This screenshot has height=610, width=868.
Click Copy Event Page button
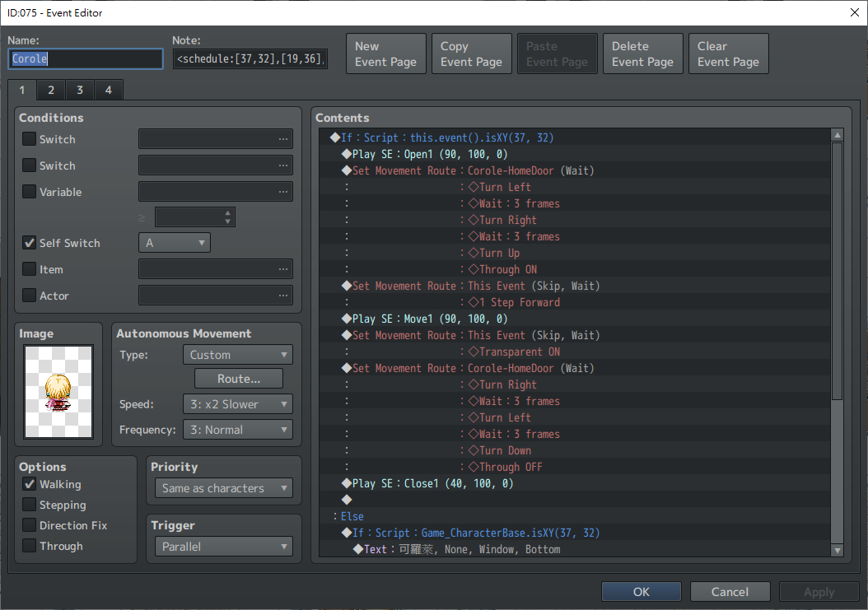472,54
